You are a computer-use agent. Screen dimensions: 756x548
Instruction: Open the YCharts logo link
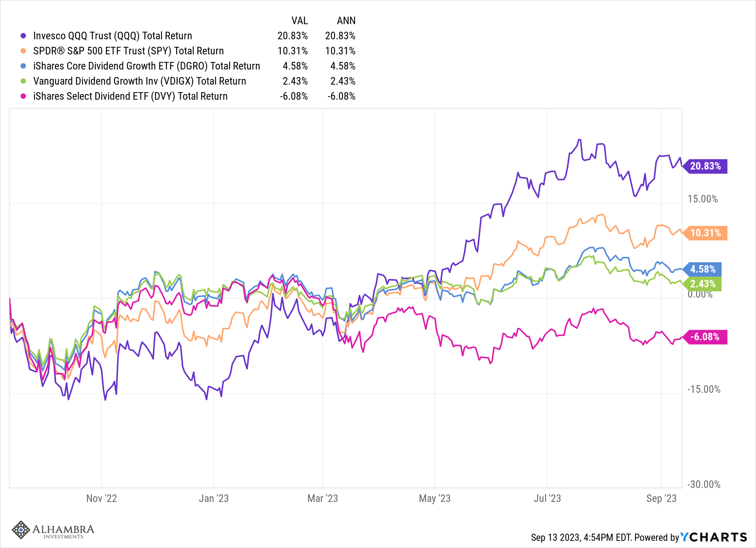point(714,537)
